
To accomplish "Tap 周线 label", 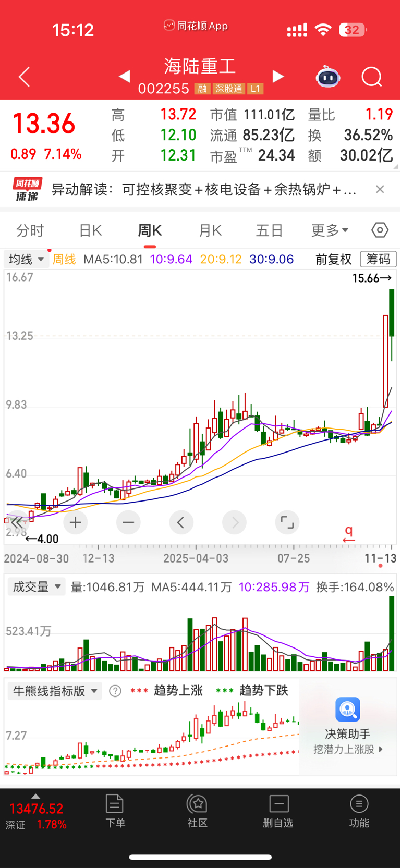I will click(x=65, y=259).
